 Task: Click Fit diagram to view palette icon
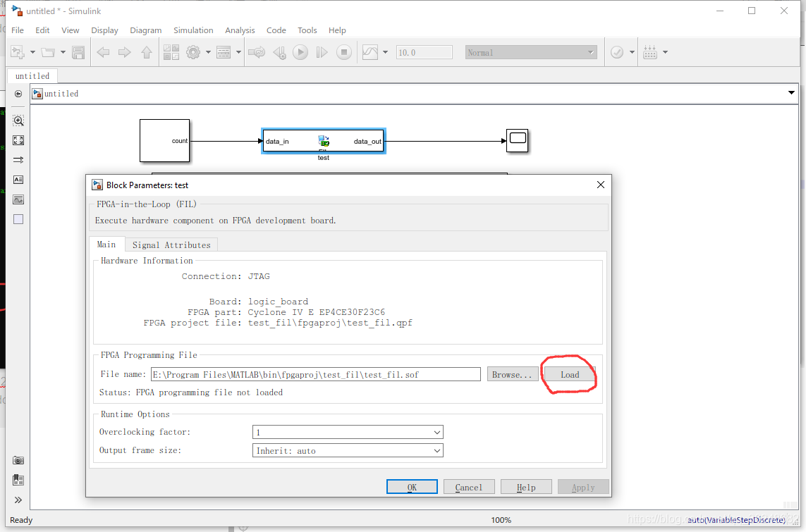[x=18, y=140]
